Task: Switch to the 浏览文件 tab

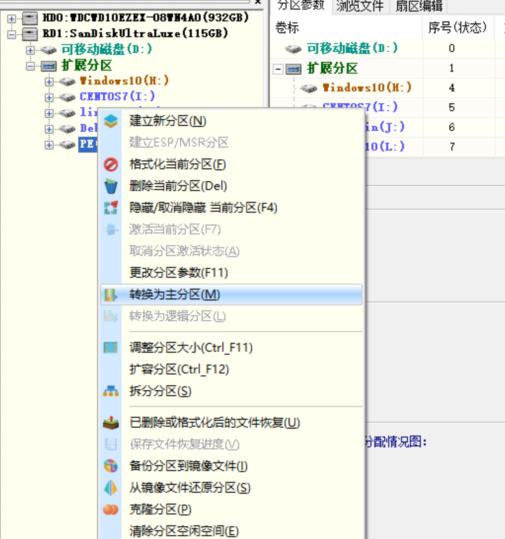Action: coord(360,6)
